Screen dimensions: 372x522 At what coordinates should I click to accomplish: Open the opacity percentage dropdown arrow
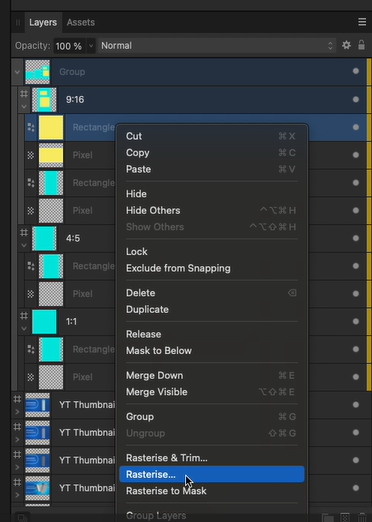[91, 46]
